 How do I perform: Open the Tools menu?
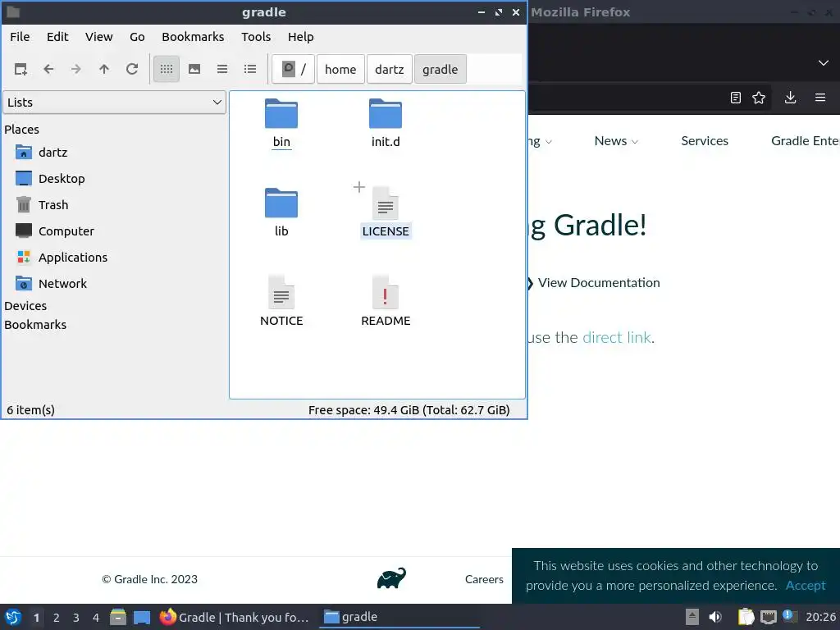tap(256, 37)
